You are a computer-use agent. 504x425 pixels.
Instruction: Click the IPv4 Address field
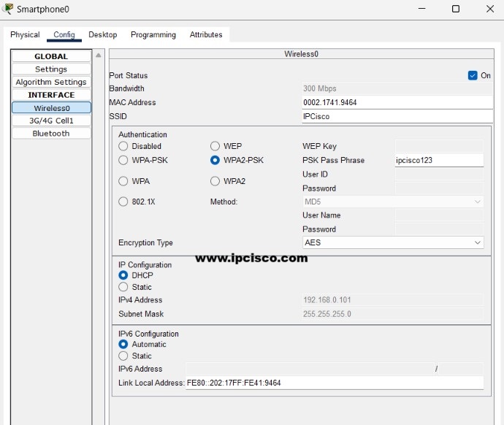click(x=393, y=299)
